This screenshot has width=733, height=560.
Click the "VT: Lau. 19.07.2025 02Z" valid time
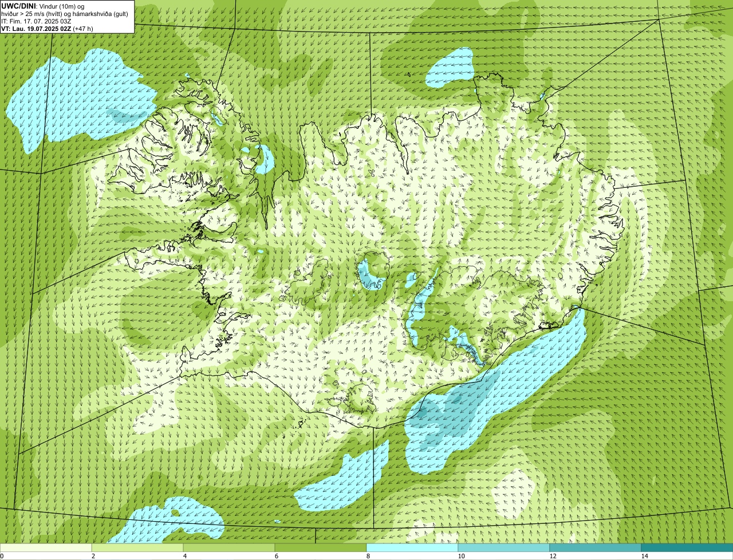pos(37,28)
